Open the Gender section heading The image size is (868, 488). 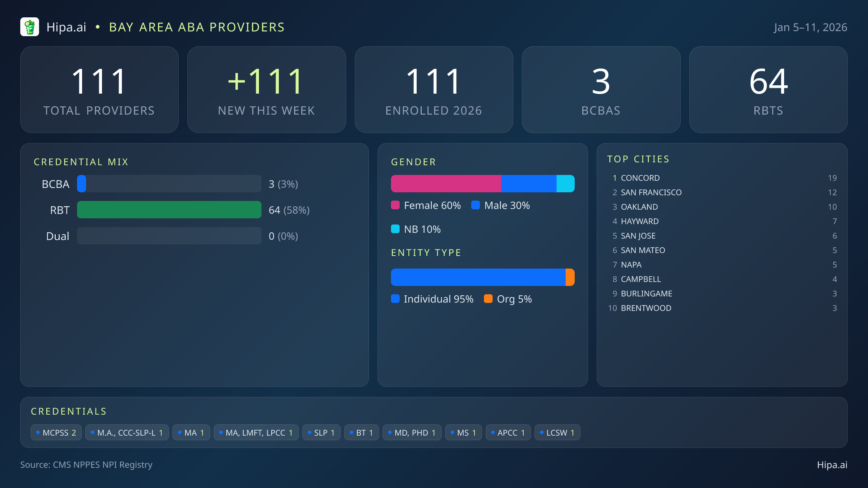[413, 162]
